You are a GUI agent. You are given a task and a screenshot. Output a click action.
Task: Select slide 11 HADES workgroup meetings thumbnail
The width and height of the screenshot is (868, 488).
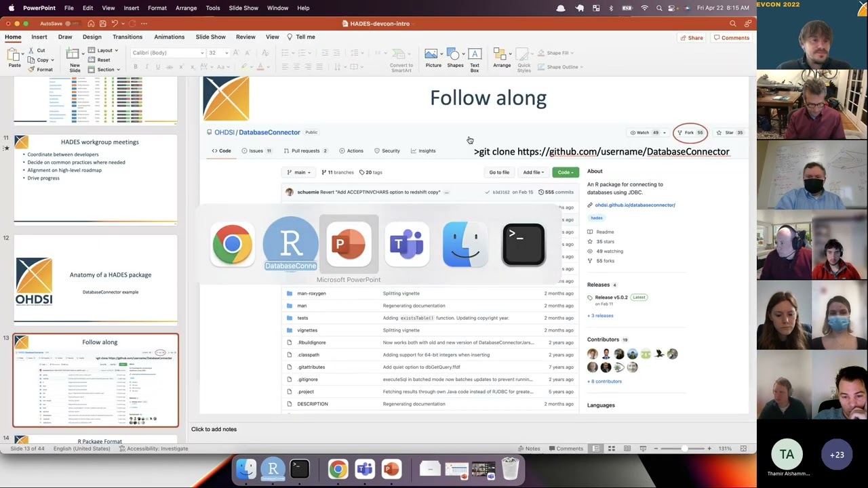point(96,179)
